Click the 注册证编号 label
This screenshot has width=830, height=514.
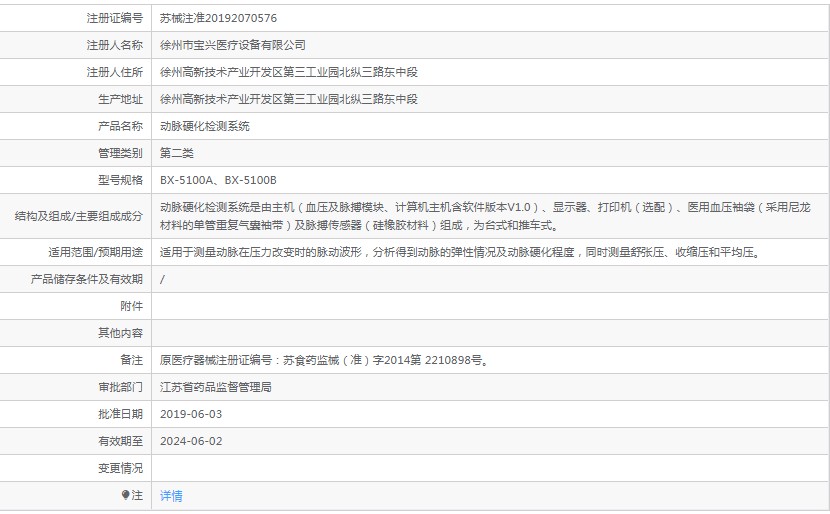pyautogui.click(x=115, y=18)
